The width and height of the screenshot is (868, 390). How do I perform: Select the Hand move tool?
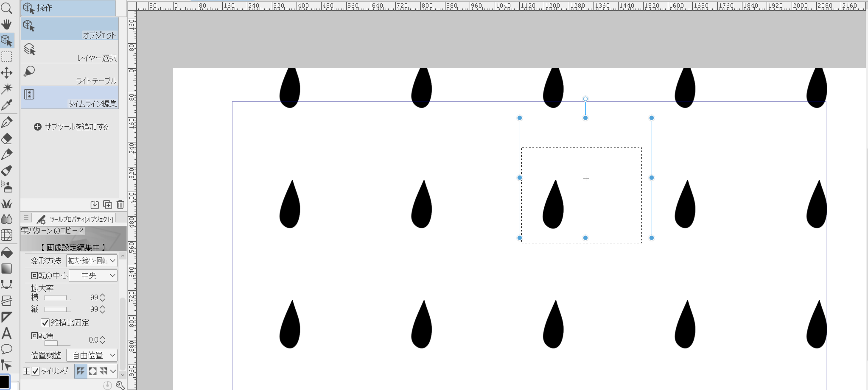[7, 24]
